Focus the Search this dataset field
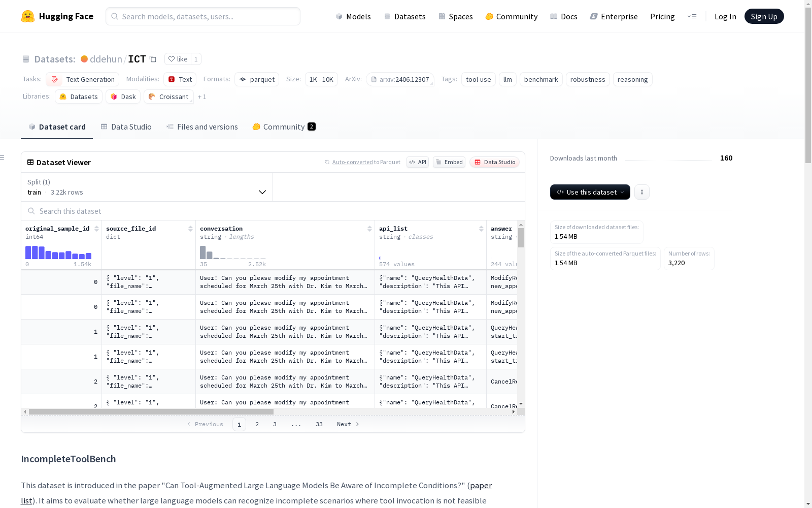Image resolution: width=812 pixels, height=508 pixels. (273, 211)
